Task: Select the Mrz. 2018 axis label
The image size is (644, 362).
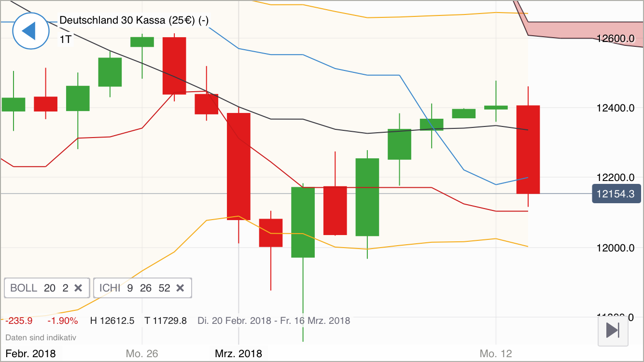Action: 238,353
